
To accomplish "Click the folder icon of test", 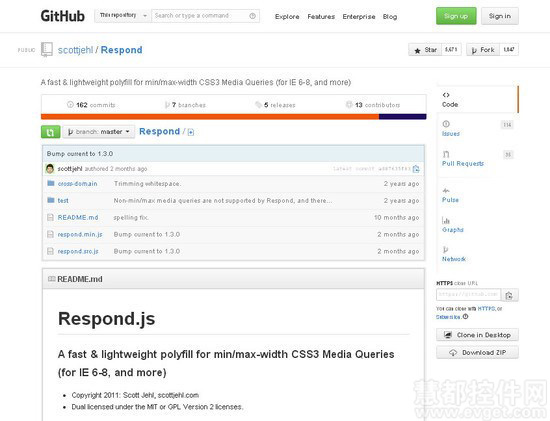I will [x=51, y=200].
